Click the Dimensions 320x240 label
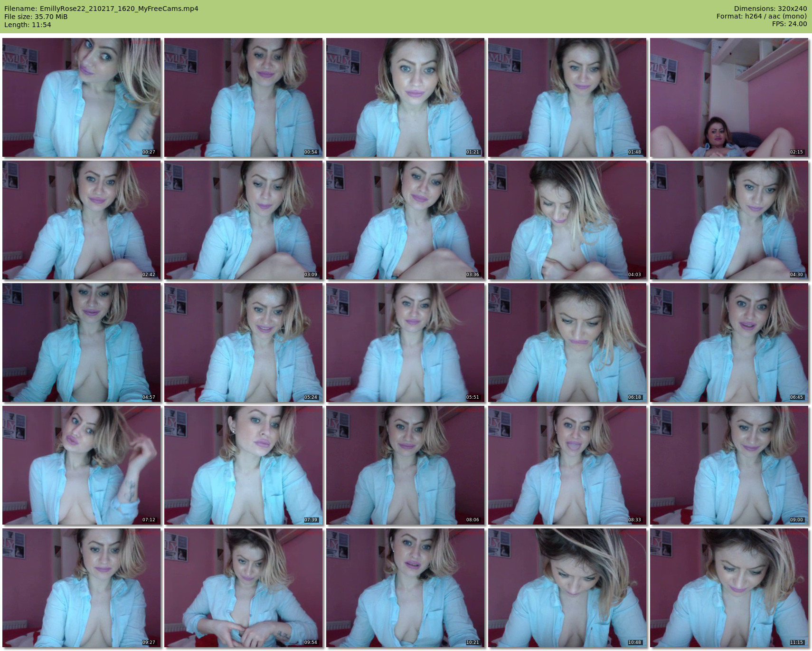This screenshot has height=651, width=812. [770, 9]
